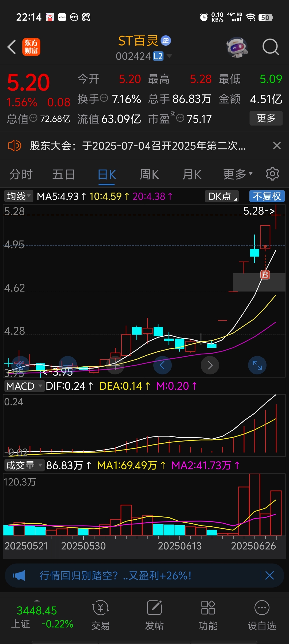289x644 pixels.
Task: Expand the stock code dropdown arrow
Action: click(x=169, y=56)
